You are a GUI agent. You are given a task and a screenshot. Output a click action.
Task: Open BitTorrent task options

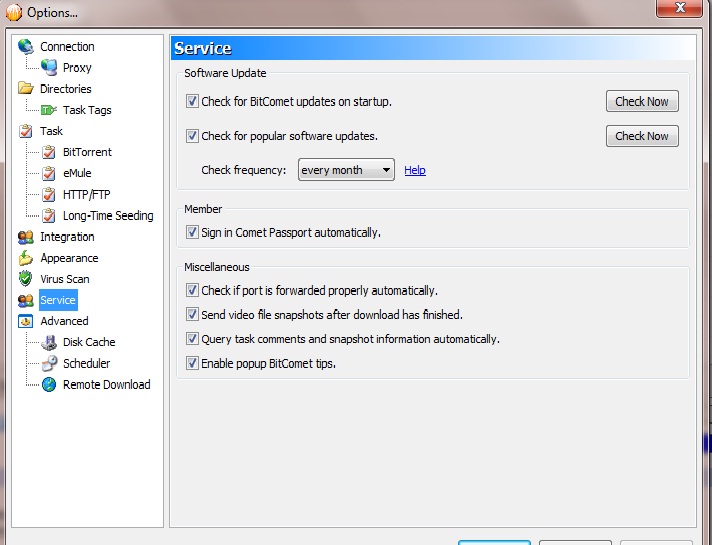pyautogui.click(x=87, y=152)
